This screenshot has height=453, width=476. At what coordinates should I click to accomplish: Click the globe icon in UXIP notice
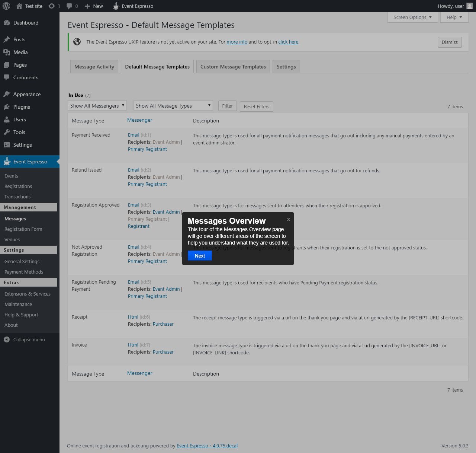click(77, 42)
